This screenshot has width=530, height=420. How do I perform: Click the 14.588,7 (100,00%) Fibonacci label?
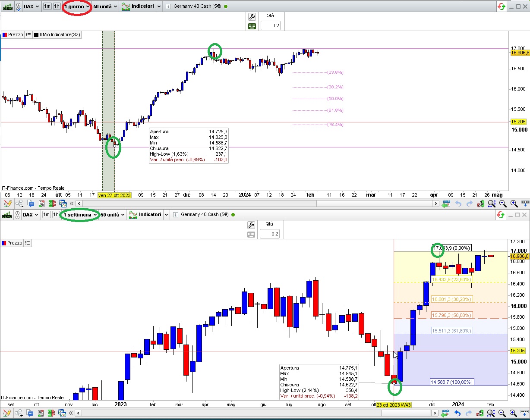click(452, 382)
